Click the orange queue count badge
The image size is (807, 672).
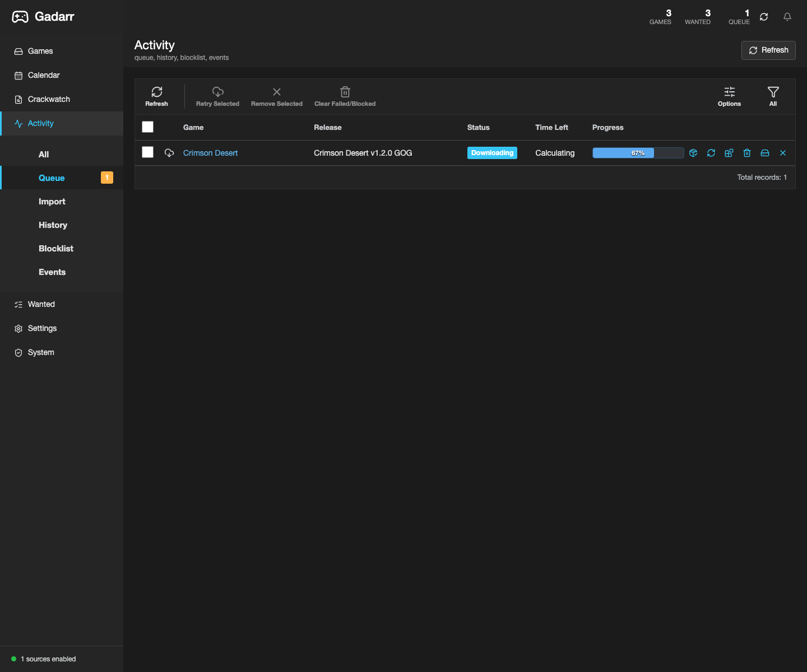pos(107,178)
